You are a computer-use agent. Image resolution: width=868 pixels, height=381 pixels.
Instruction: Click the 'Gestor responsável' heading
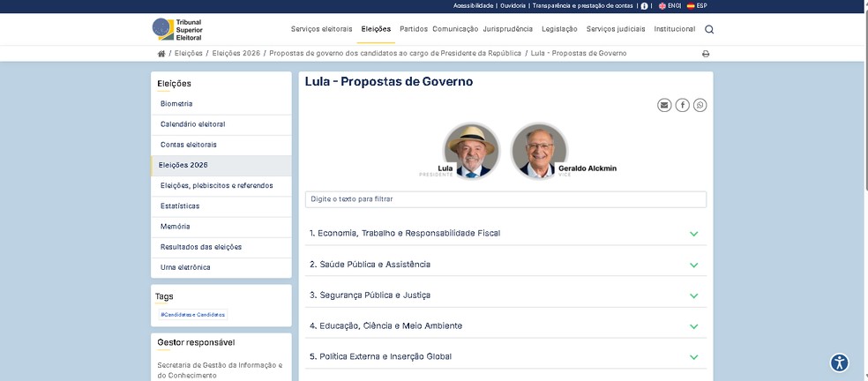point(196,343)
